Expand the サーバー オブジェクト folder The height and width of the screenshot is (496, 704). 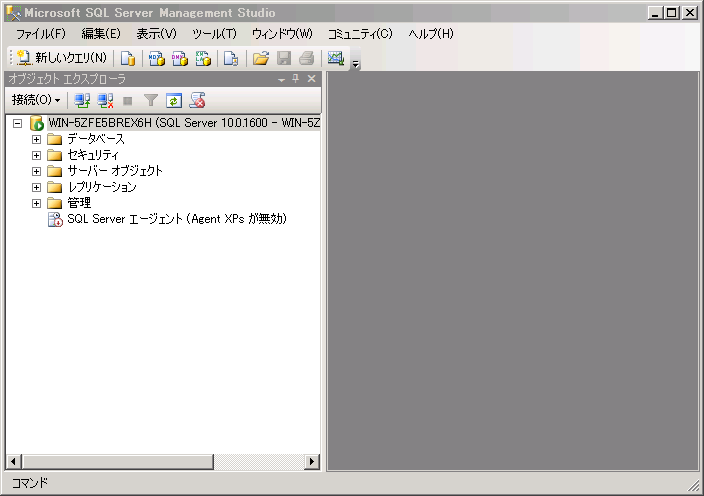[x=36, y=171]
